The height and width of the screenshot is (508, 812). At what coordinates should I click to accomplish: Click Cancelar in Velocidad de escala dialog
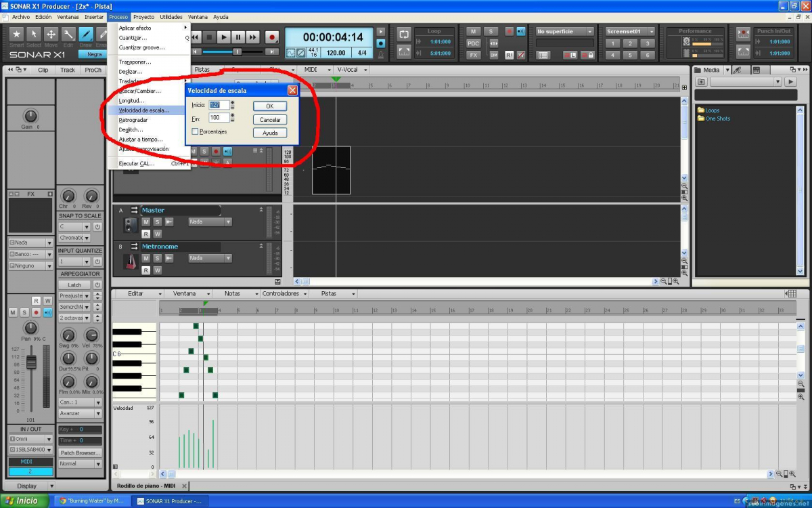pyautogui.click(x=270, y=120)
